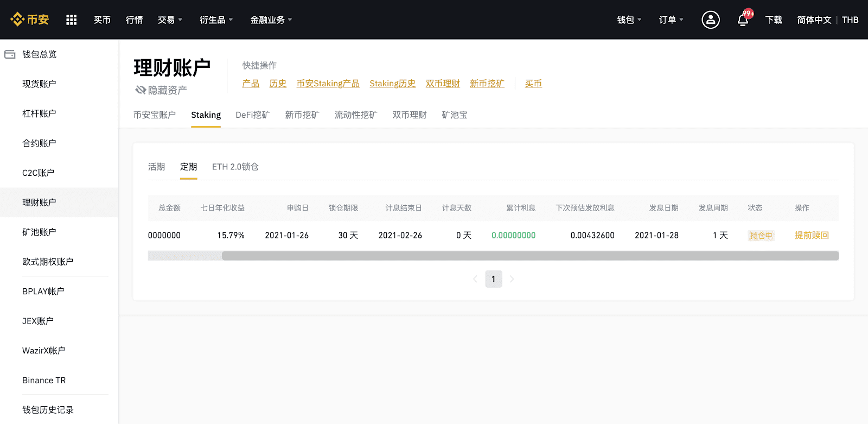Click the 七日年化收益 column header

[x=222, y=208]
